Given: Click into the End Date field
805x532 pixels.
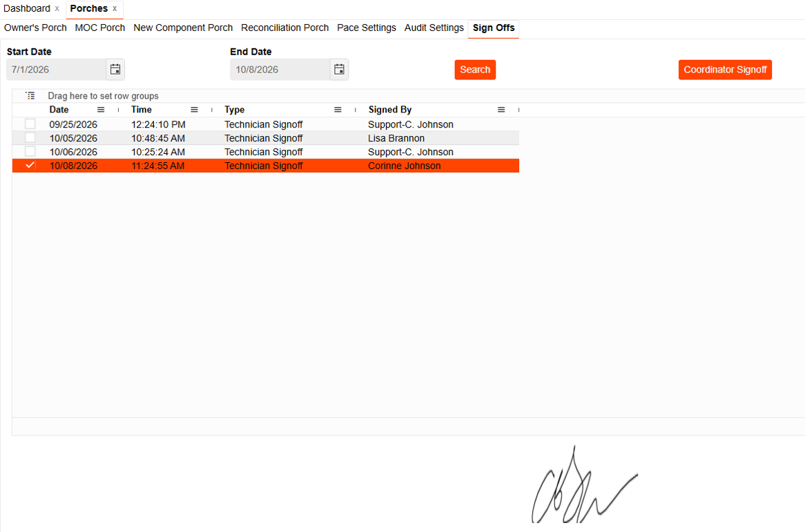Looking at the screenshot, I should (280, 70).
